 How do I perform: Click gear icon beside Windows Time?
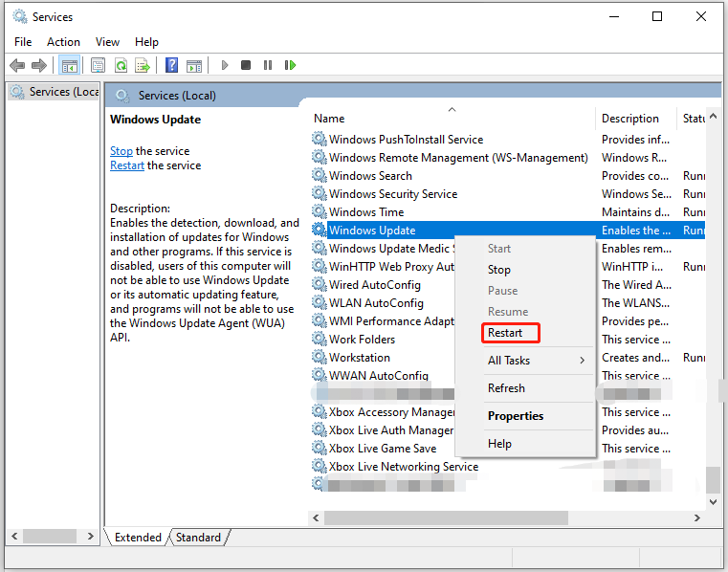[x=319, y=211]
